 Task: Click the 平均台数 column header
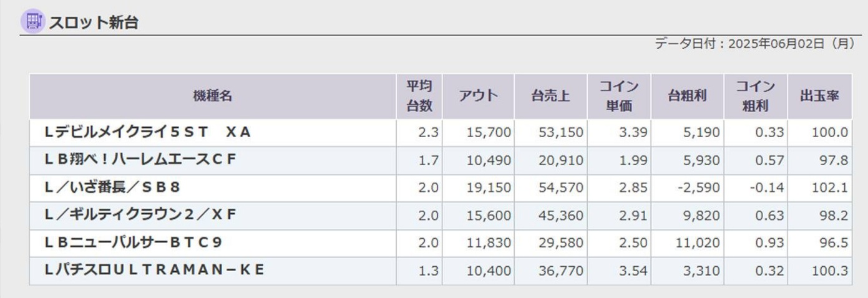pos(419,96)
